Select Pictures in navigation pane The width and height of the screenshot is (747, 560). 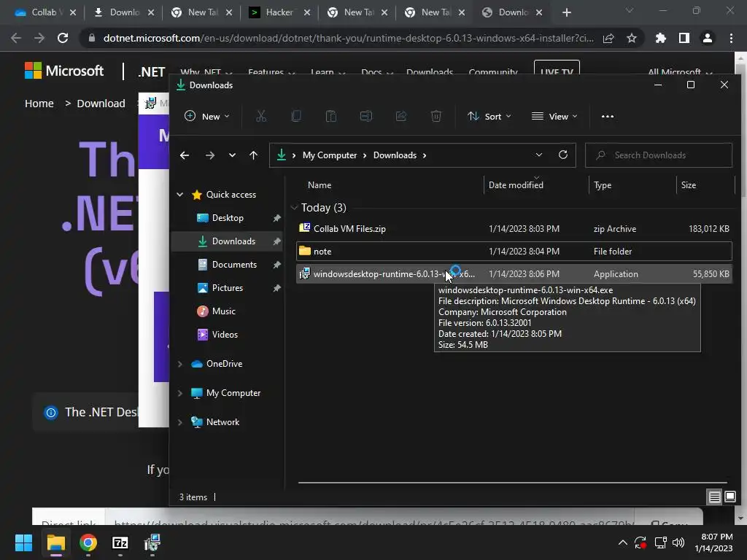227,287
